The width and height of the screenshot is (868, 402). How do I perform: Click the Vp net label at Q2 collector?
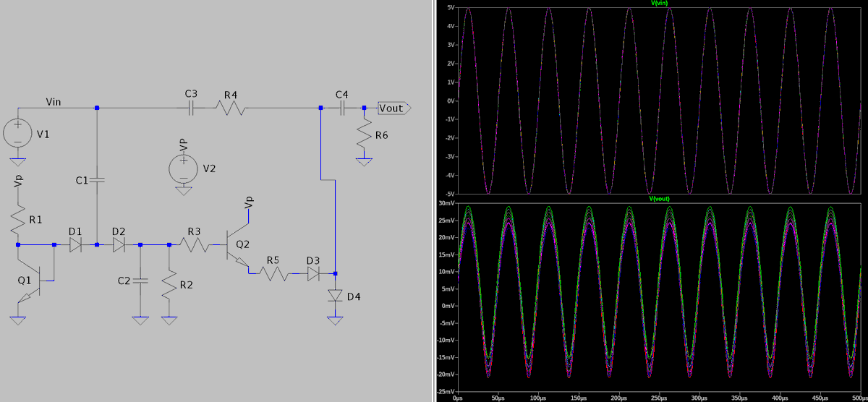(250, 202)
